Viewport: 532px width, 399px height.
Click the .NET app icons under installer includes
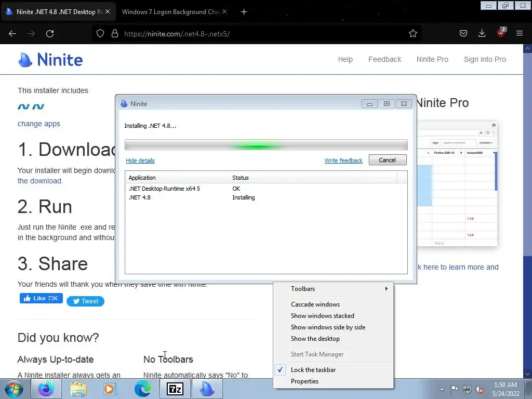coord(31,107)
